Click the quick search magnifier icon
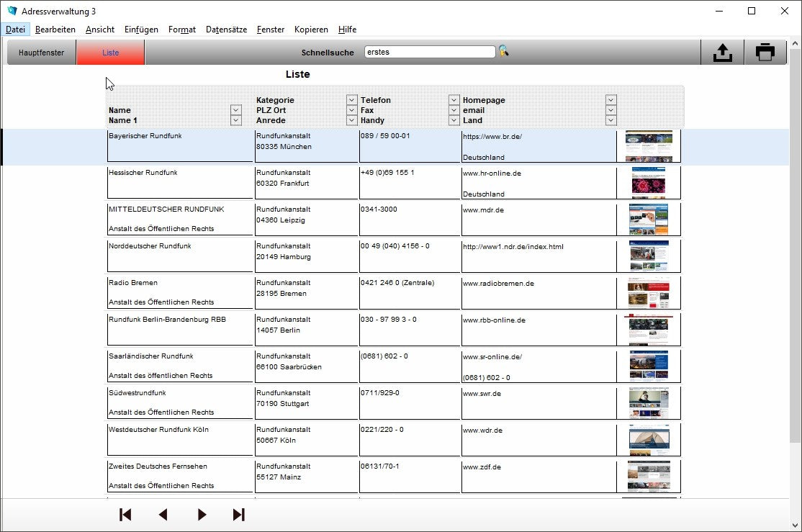This screenshot has width=802, height=532. point(503,51)
